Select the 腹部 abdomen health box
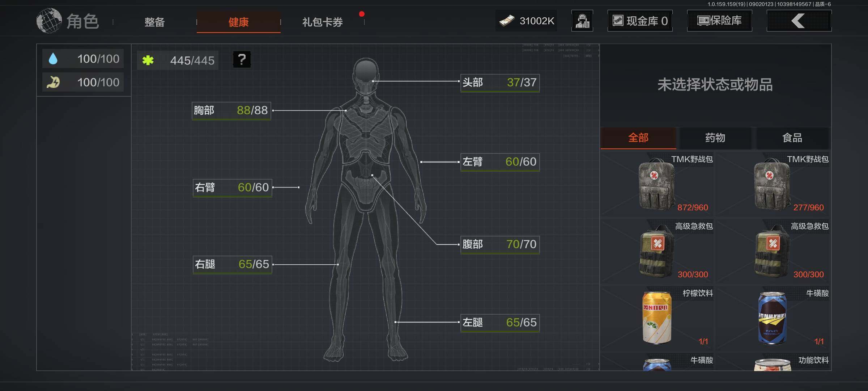This screenshot has height=391, width=868. click(500, 244)
